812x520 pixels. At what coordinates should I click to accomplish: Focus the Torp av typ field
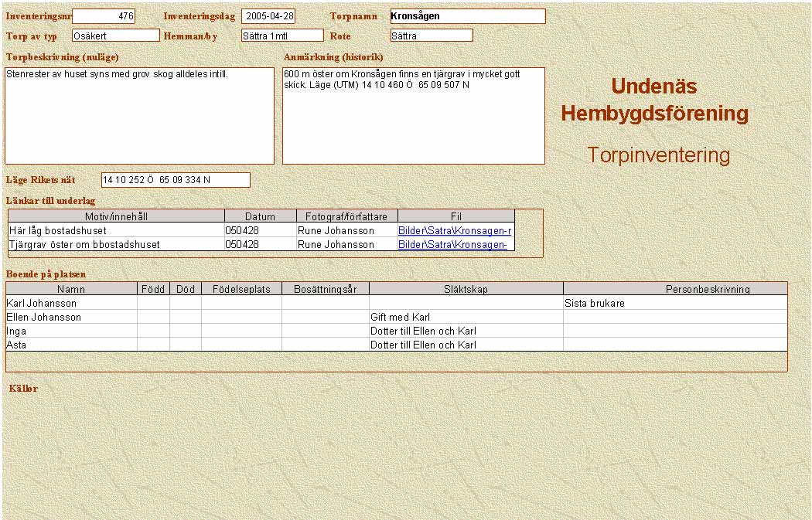(115, 36)
